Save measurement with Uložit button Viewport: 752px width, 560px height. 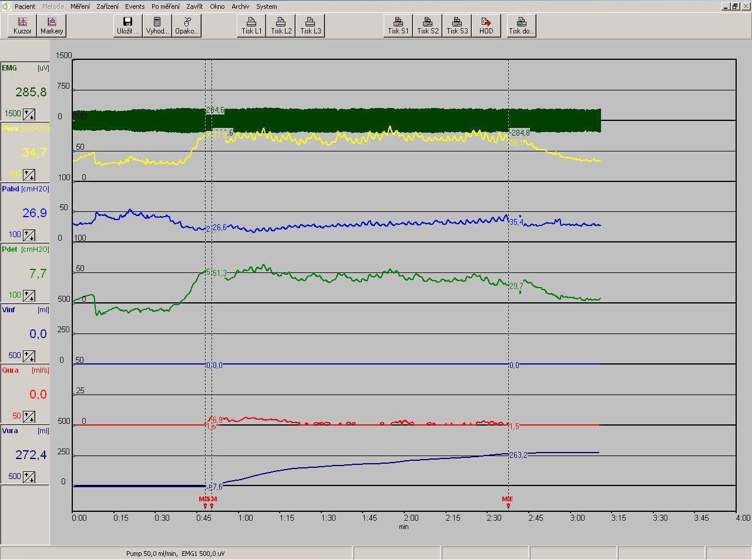click(128, 26)
